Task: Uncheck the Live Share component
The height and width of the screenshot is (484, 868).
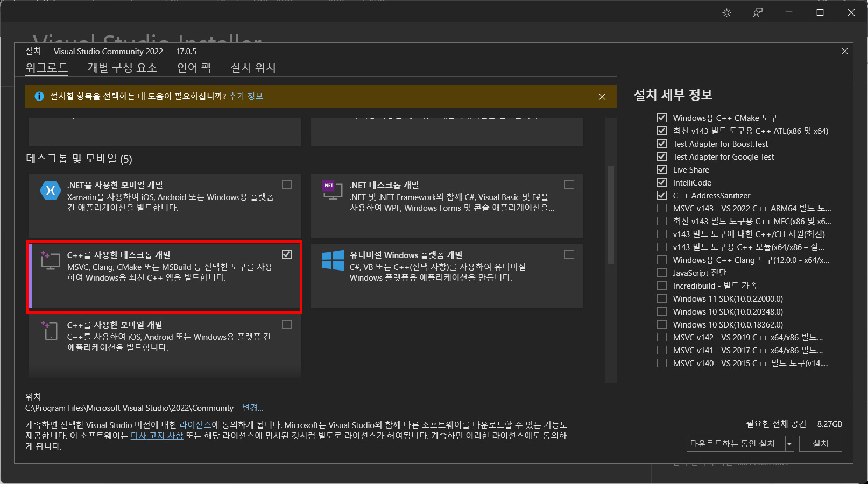Action: pyautogui.click(x=662, y=169)
